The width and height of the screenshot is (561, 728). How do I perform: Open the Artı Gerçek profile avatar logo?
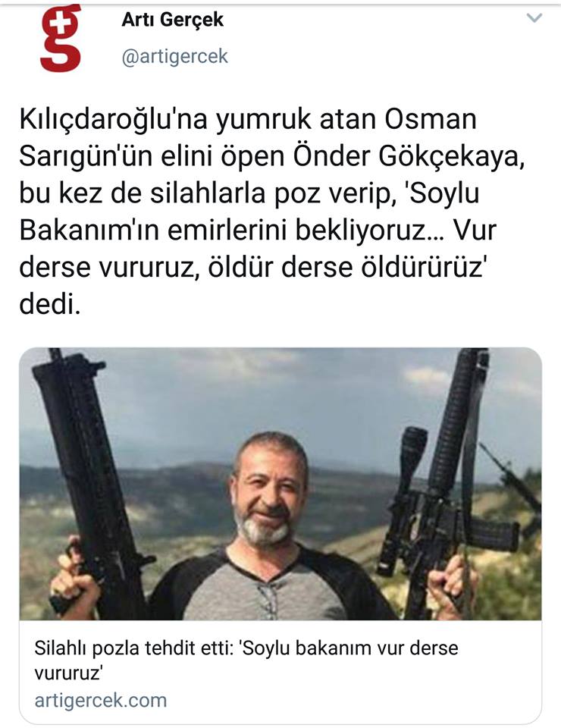(61, 38)
